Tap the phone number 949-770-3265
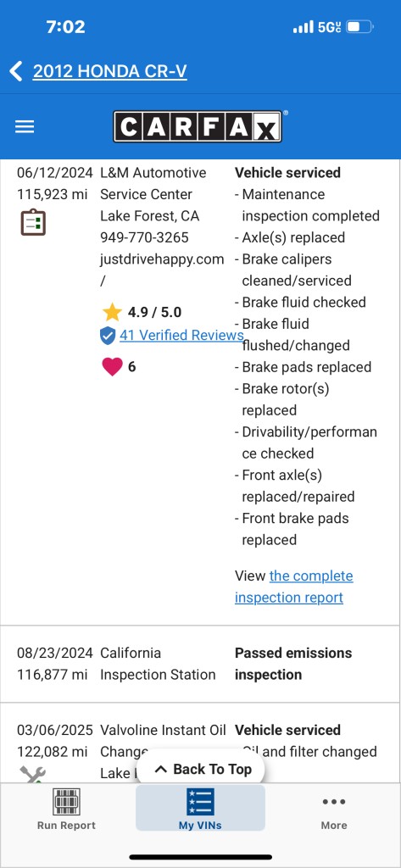 (x=145, y=237)
